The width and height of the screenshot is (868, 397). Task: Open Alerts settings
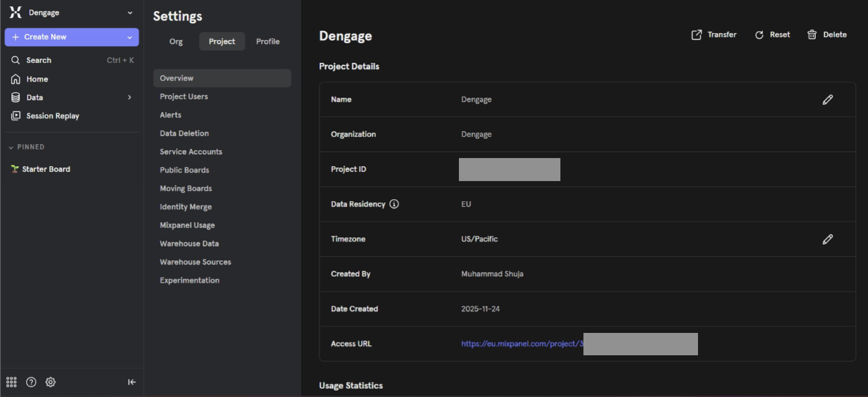pyautogui.click(x=171, y=115)
